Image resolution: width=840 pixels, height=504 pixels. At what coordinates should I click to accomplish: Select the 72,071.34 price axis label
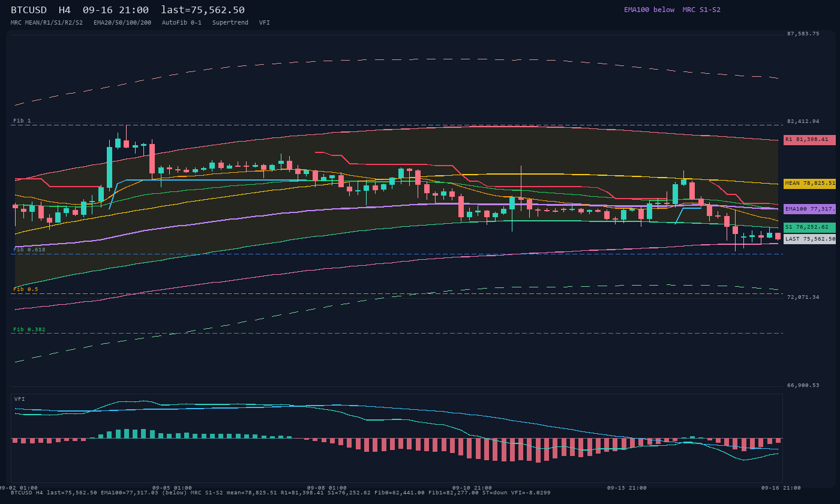pos(803,297)
